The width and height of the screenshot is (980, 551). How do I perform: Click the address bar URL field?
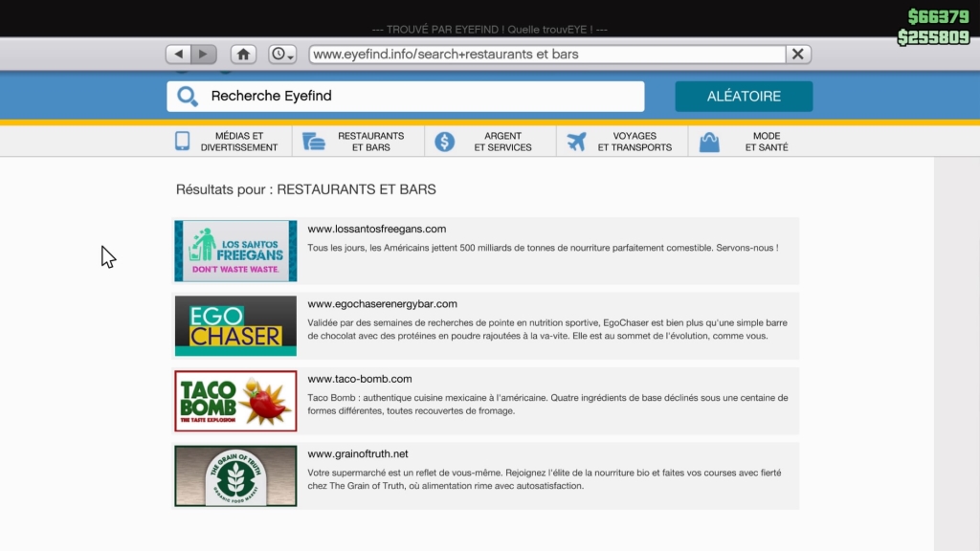[x=546, y=55]
